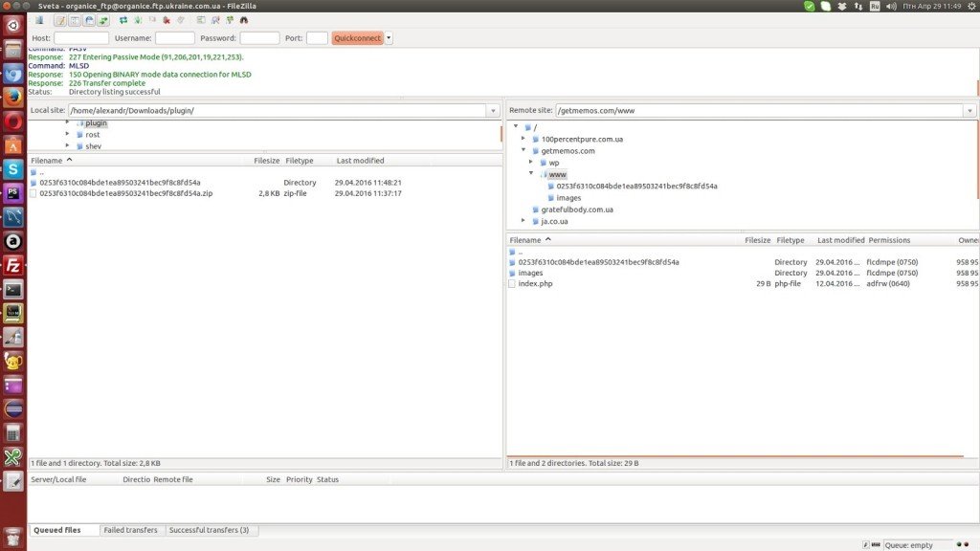Open Firefox from the Ubuntu launcher

pos(13,98)
